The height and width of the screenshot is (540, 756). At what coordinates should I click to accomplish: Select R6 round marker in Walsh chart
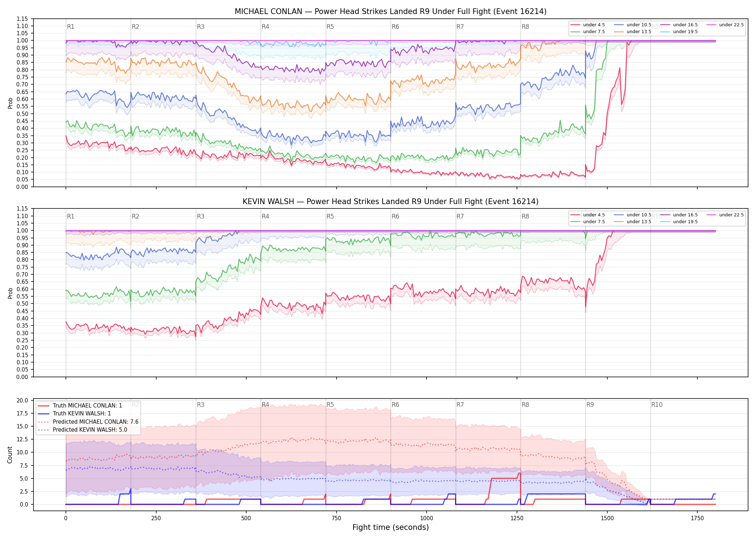click(395, 216)
